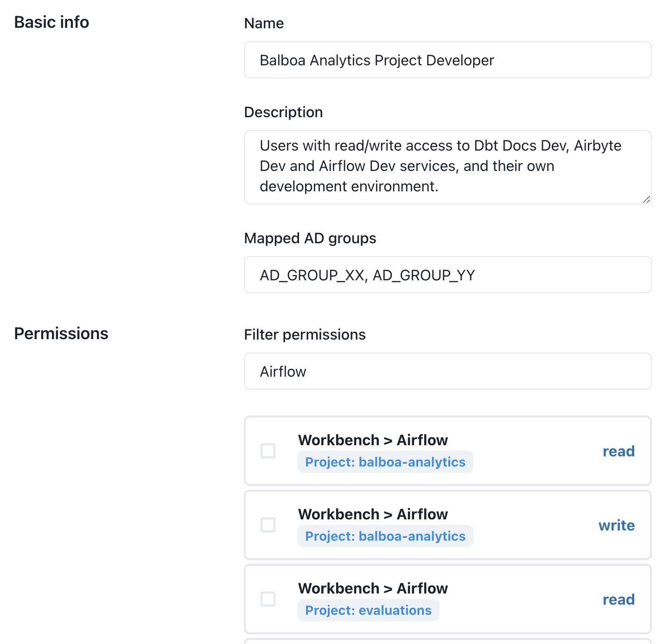This screenshot has width=663, height=644.
Task: Tick Airflow read checkbox for evaluations project
Action: click(x=268, y=599)
